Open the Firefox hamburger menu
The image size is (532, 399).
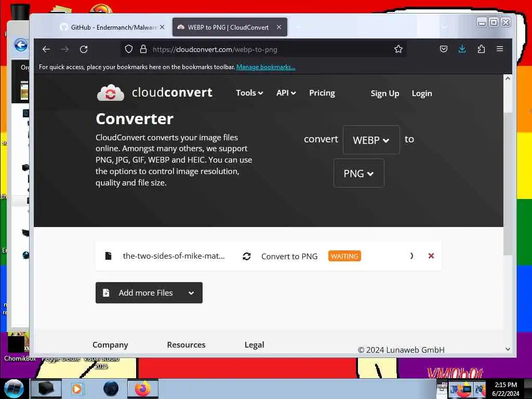pyautogui.click(x=500, y=49)
